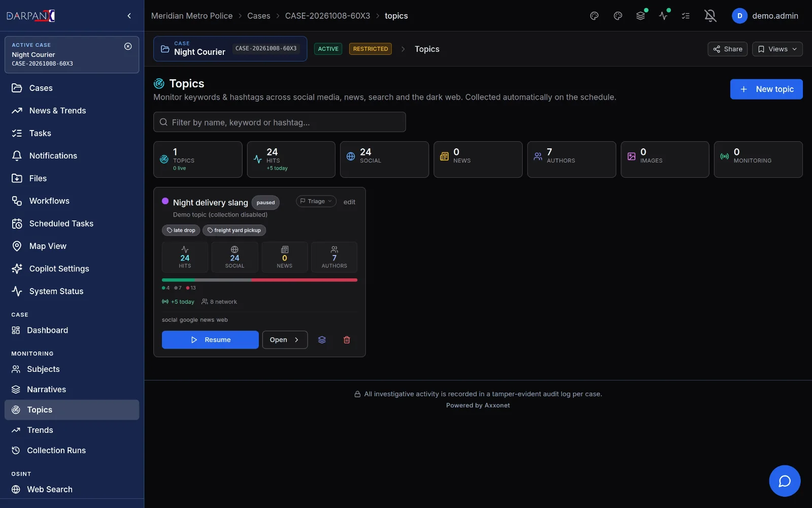
Task: Click edit on the topic card
Action: point(349,202)
